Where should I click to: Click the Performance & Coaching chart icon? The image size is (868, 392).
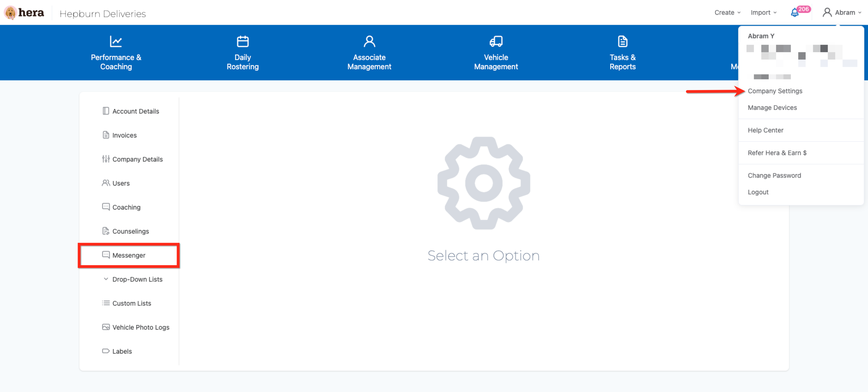pos(115,41)
